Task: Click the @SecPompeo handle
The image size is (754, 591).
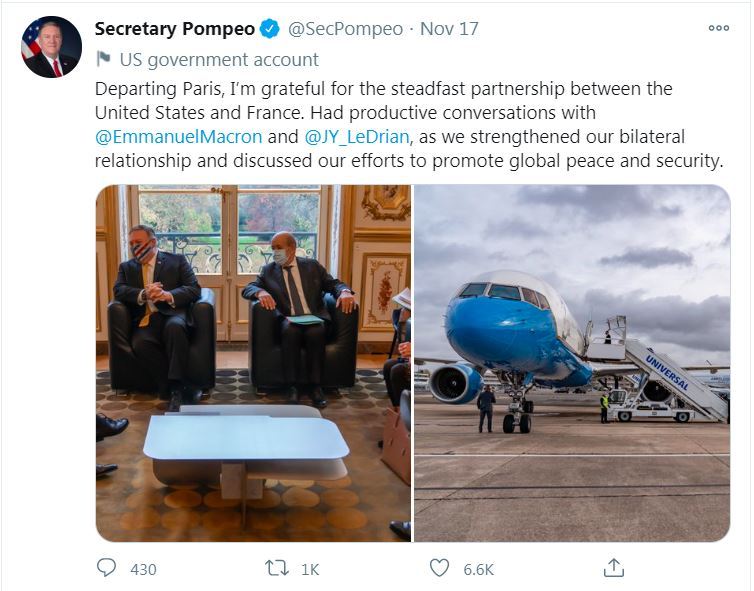Action: (x=348, y=28)
